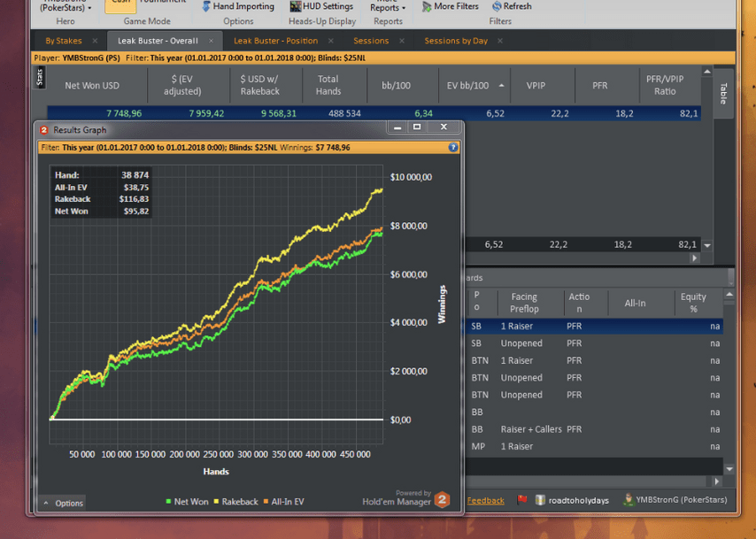
Task: Close the By Stakes tab
Action: pyautogui.click(x=95, y=41)
